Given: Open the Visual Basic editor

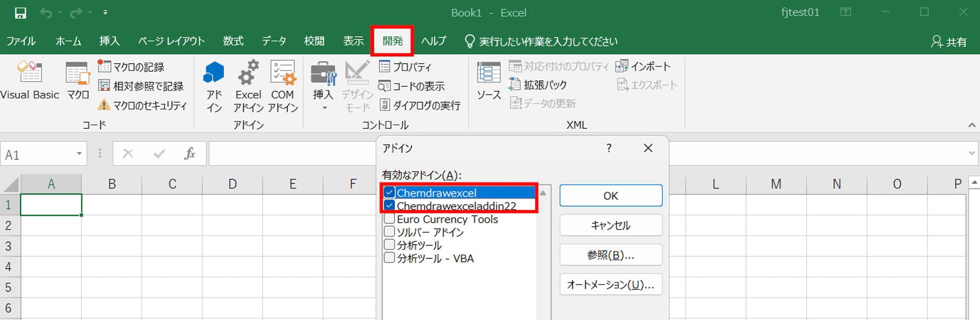Looking at the screenshot, I should point(29,80).
